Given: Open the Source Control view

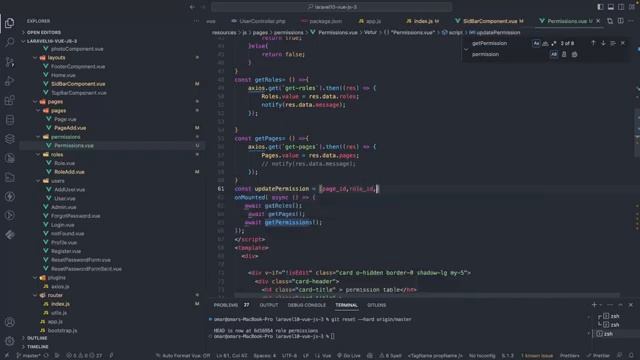Looking at the screenshot, I should 9,62.
